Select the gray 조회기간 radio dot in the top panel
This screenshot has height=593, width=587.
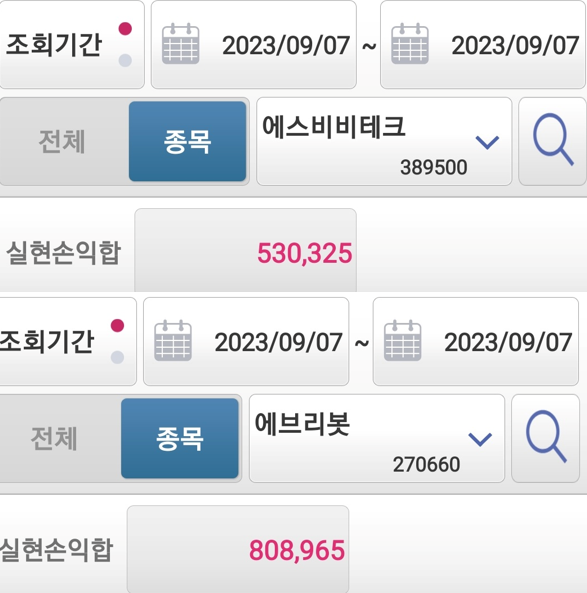click(125, 60)
